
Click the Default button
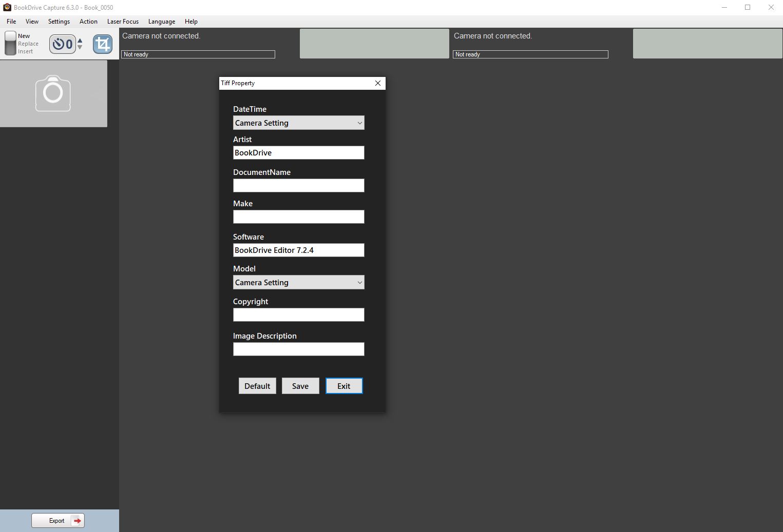pyautogui.click(x=257, y=386)
